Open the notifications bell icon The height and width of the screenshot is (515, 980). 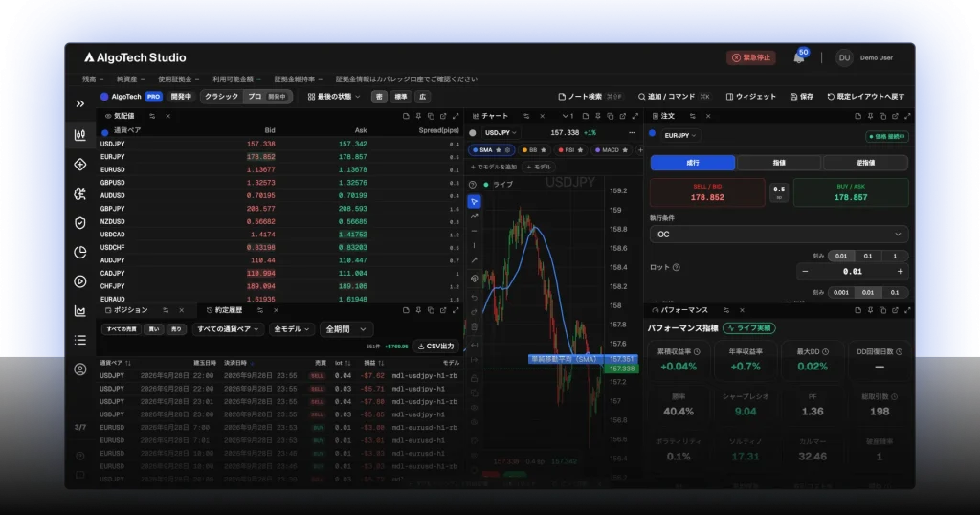pyautogui.click(x=799, y=58)
